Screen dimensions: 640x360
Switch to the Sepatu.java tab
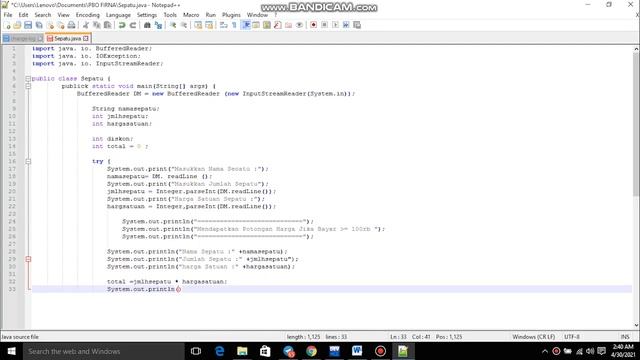click(x=67, y=38)
